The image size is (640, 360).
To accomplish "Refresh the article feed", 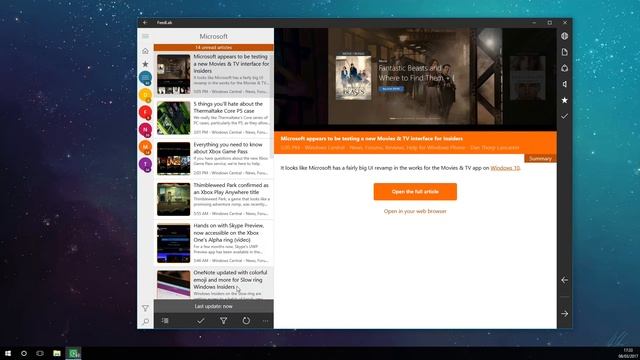I will coord(246,321).
